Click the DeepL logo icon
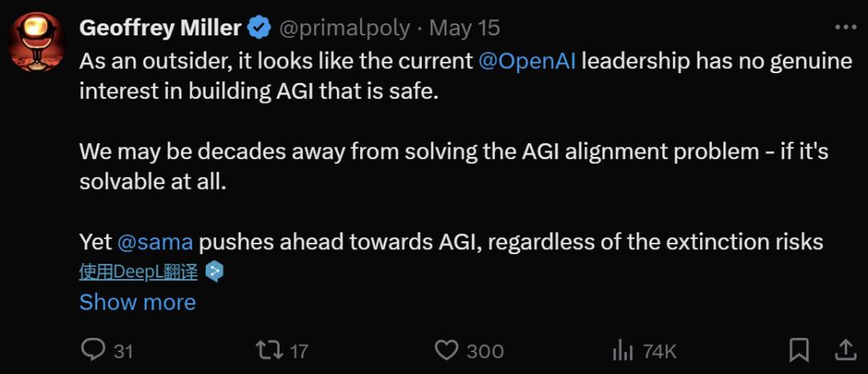 (x=214, y=272)
